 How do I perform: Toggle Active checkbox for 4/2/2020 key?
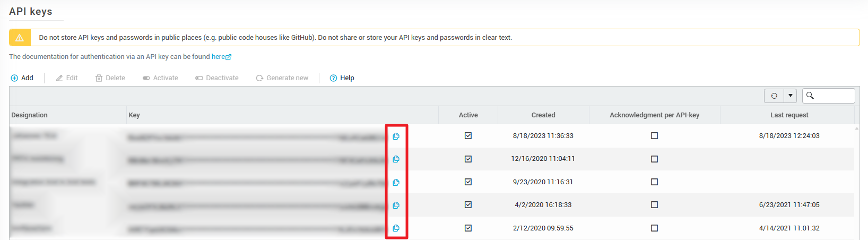click(468, 205)
